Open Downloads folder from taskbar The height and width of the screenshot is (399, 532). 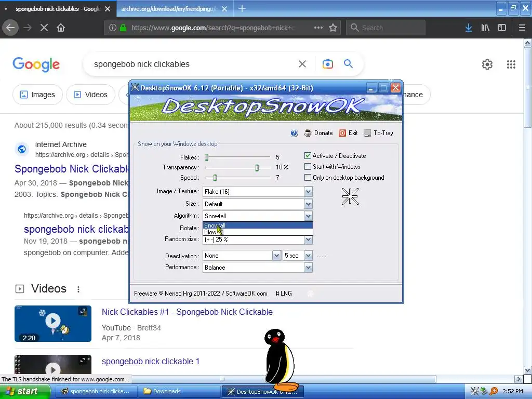[179, 392]
